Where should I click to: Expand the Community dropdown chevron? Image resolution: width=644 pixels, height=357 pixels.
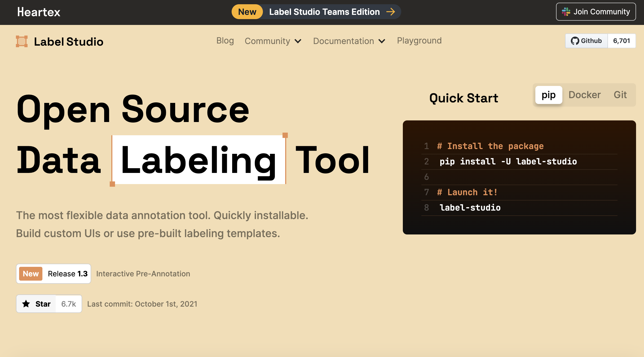(x=298, y=41)
